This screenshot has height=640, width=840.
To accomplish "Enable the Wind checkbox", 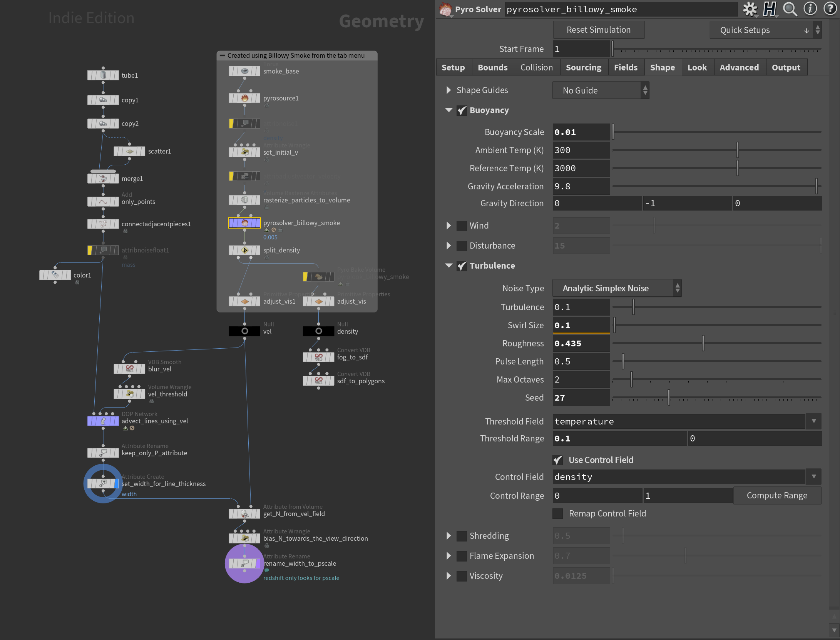I will coord(462,226).
